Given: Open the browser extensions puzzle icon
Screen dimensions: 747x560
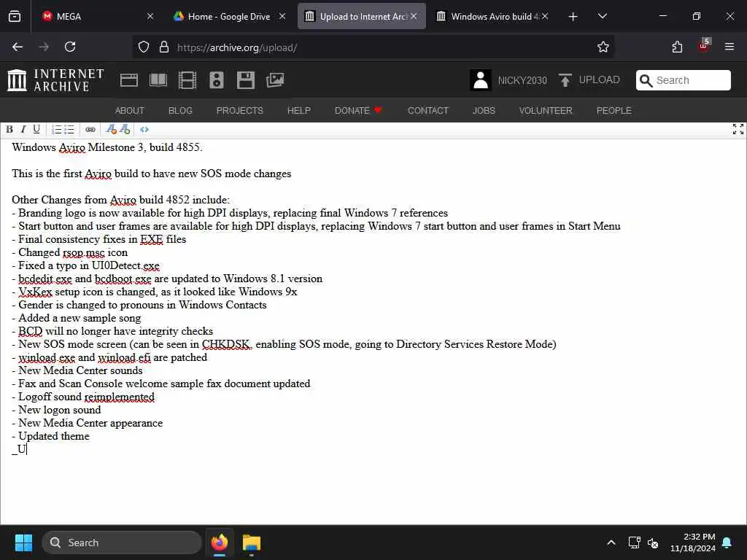Looking at the screenshot, I should [x=677, y=47].
